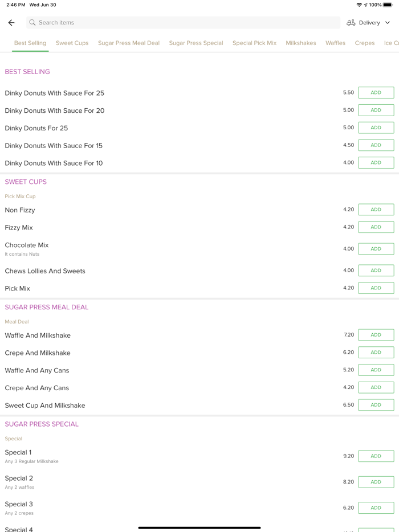Open the Special Pick Mix tab
Image resolution: width=399 pixels, height=532 pixels.
click(x=254, y=43)
